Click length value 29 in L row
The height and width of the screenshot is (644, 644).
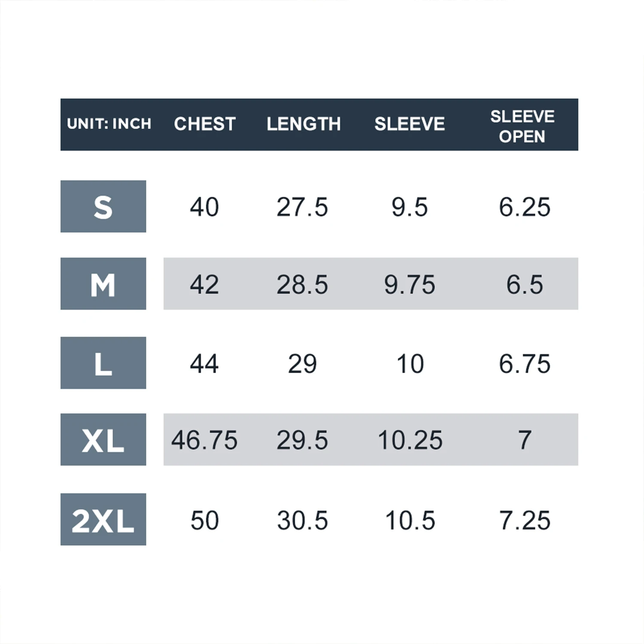(x=302, y=364)
